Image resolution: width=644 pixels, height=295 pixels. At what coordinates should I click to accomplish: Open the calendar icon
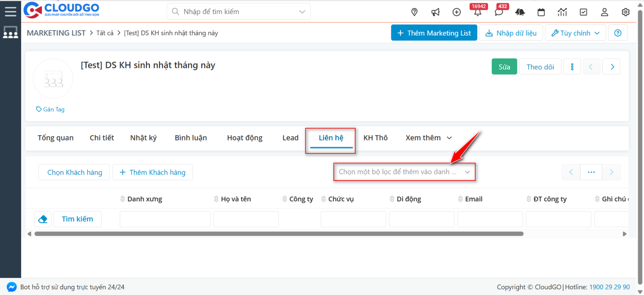point(541,12)
